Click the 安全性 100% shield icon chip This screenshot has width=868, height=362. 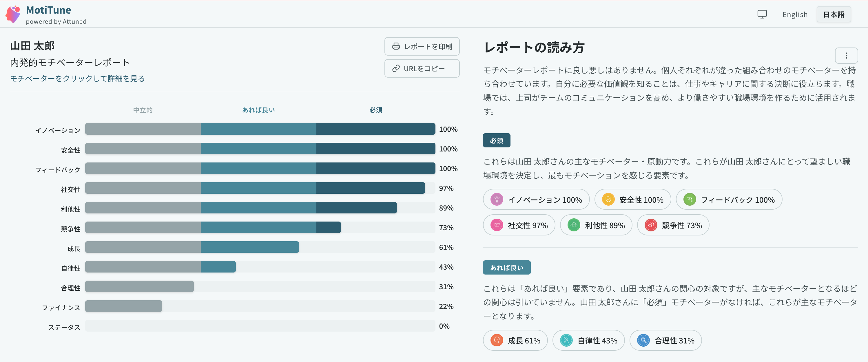pos(632,199)
